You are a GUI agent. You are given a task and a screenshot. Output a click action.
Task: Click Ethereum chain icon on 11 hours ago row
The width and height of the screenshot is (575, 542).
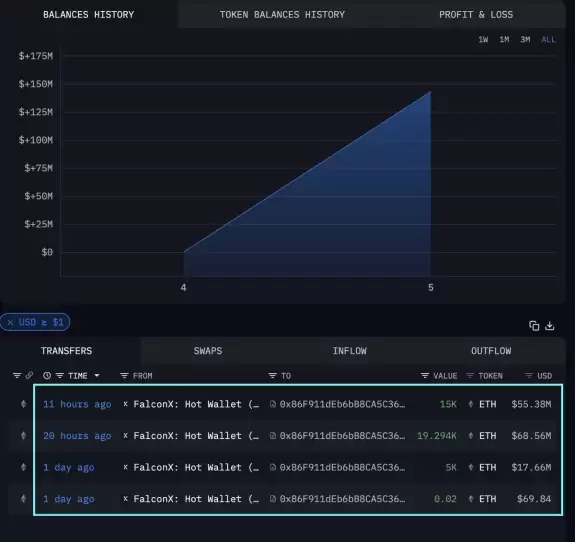23,404
